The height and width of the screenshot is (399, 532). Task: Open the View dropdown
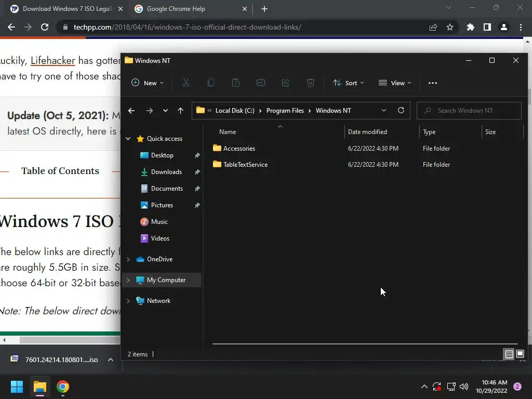(x=395, y=83)
